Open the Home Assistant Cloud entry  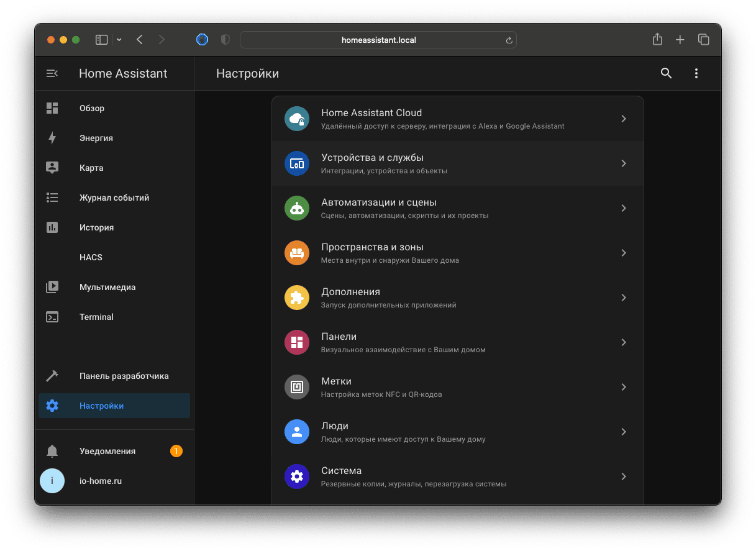click(x=458, y=119)
